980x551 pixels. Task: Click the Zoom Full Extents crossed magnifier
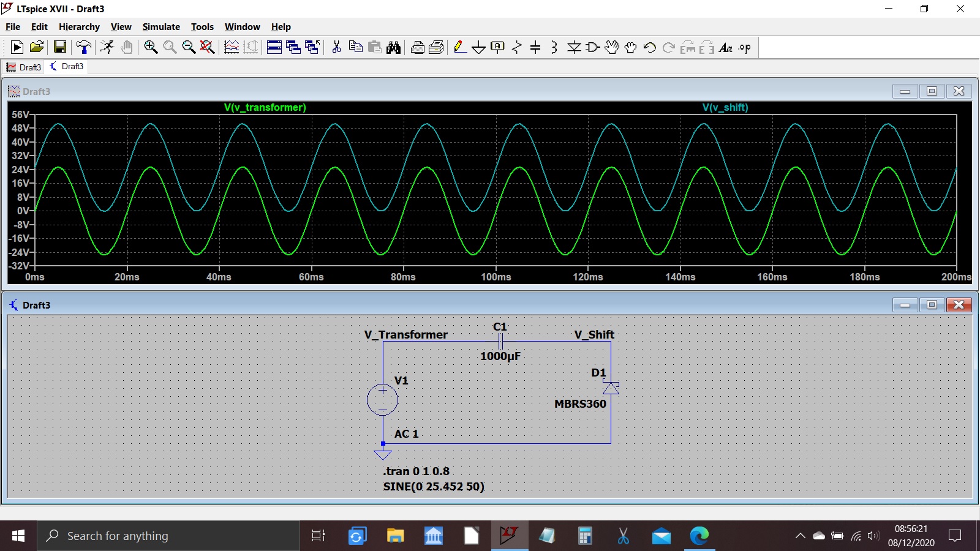point(208,47)
